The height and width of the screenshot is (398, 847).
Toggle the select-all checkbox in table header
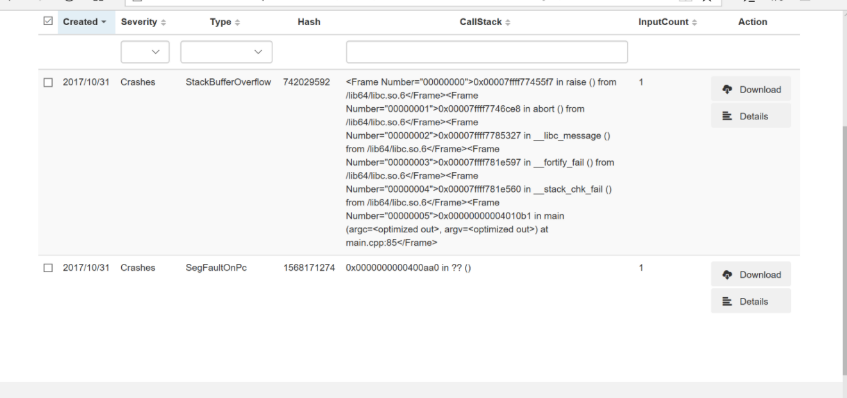click(48, 21)
